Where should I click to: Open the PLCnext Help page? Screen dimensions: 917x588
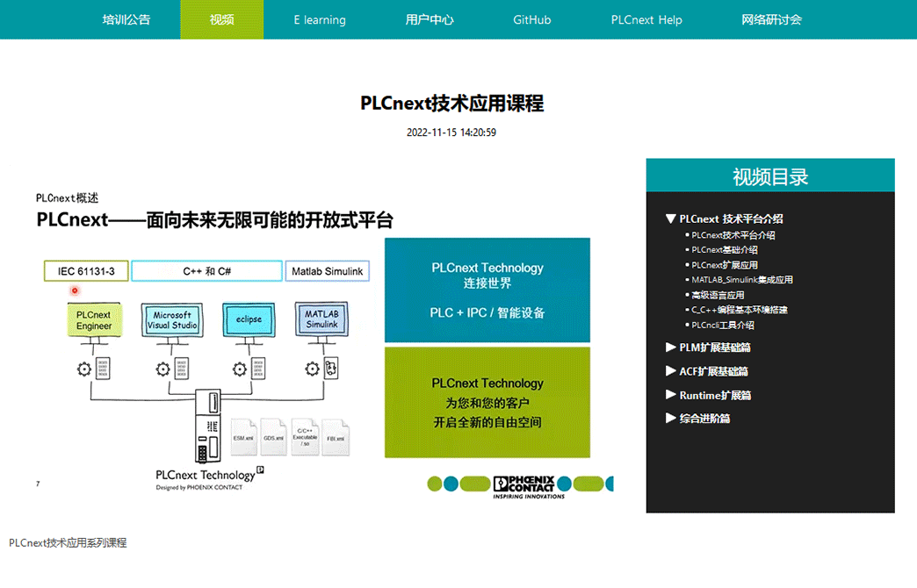tap(646, 19)
